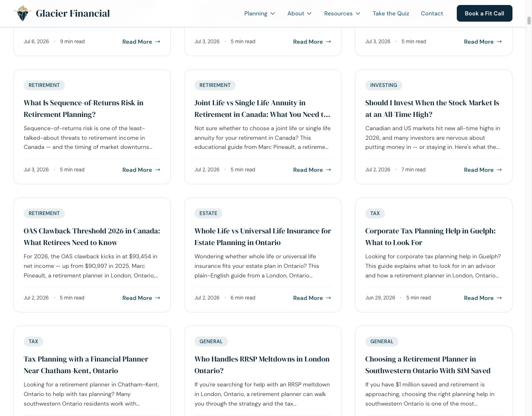The width and height of the screenshot is (532, 416).
Task: Open Who Handles RRSP Meltdowns article title
Action: pos(262,365)
